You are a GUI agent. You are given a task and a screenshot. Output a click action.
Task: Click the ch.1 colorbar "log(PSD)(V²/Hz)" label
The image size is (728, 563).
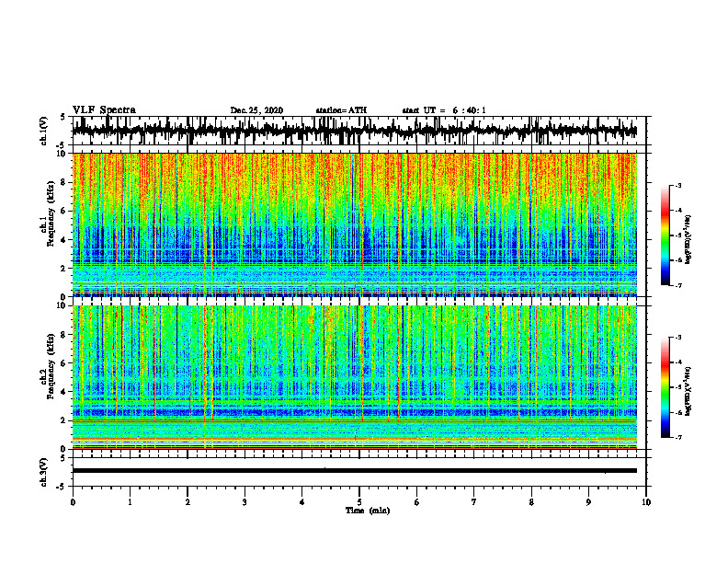(x=688, y=240)
